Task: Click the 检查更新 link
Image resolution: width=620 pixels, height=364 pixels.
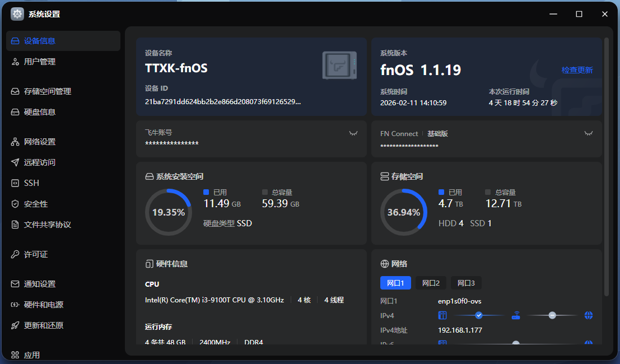Action: click(x=577, y=70)
